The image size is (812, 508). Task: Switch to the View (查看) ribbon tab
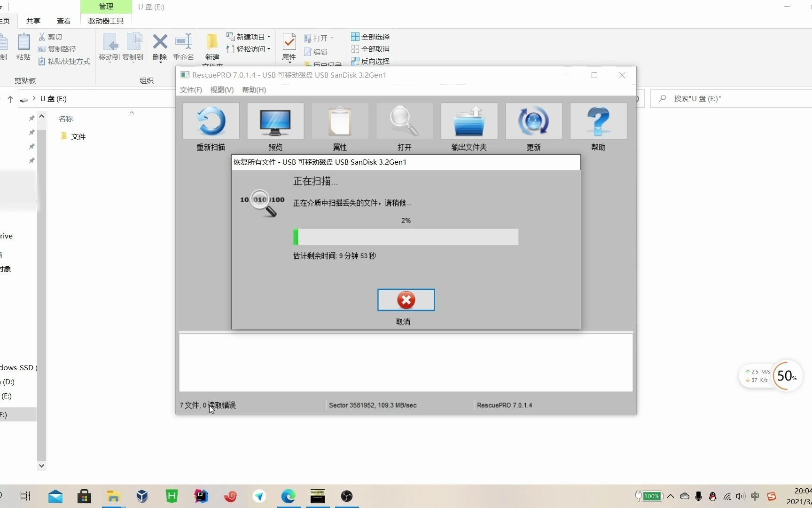pyautogui.click(x=64, y=21)
